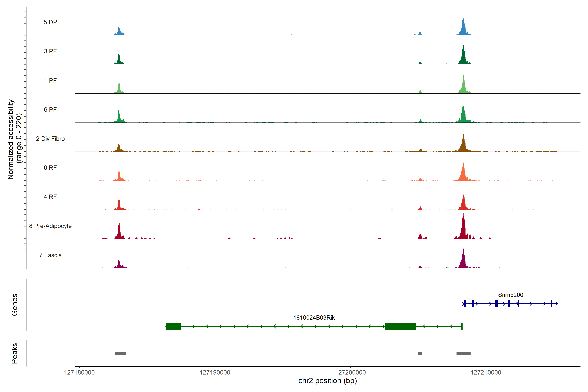Viewport: 588px width, 392px height.
Task: Click the leftmost gray peak bar
Action: [120, 353]
